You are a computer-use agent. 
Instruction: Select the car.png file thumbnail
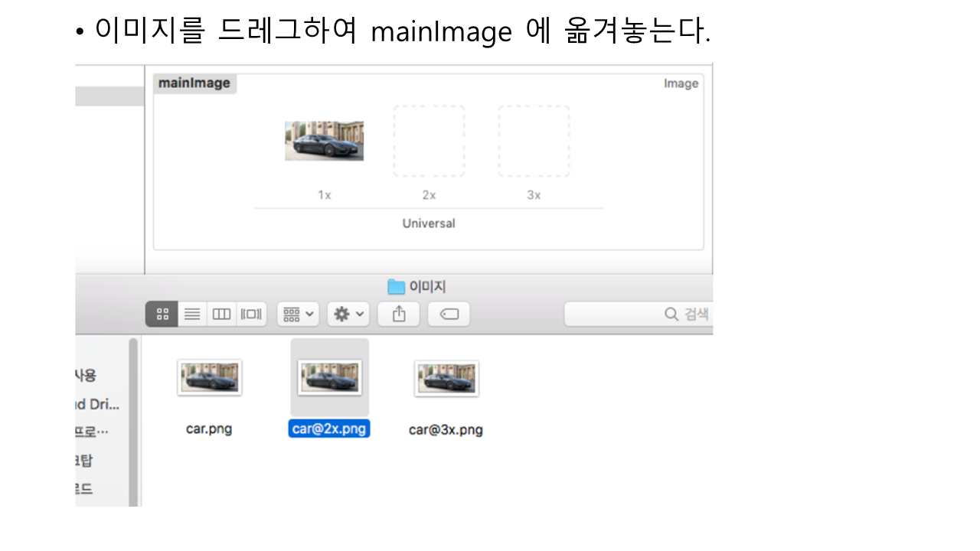point(209,378)
